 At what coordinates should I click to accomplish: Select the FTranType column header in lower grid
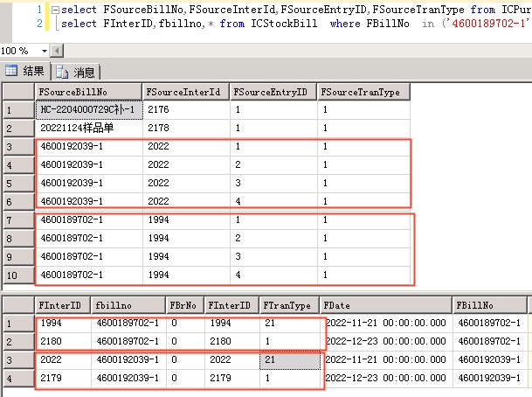tap(289, 303)
